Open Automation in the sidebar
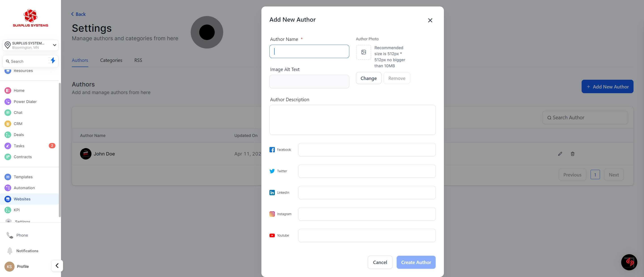This screenshot has height=277, width=644. 24,188
